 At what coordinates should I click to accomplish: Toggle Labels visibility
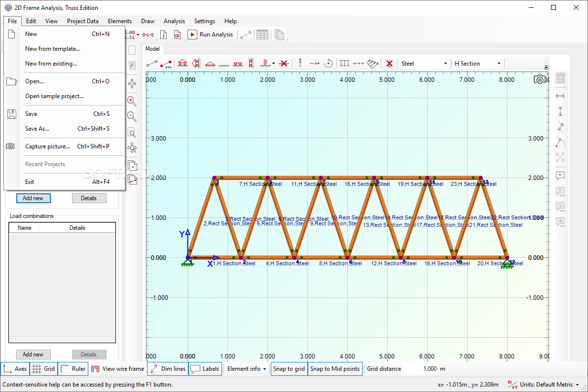pyautogui.click(x=205, y=369)
